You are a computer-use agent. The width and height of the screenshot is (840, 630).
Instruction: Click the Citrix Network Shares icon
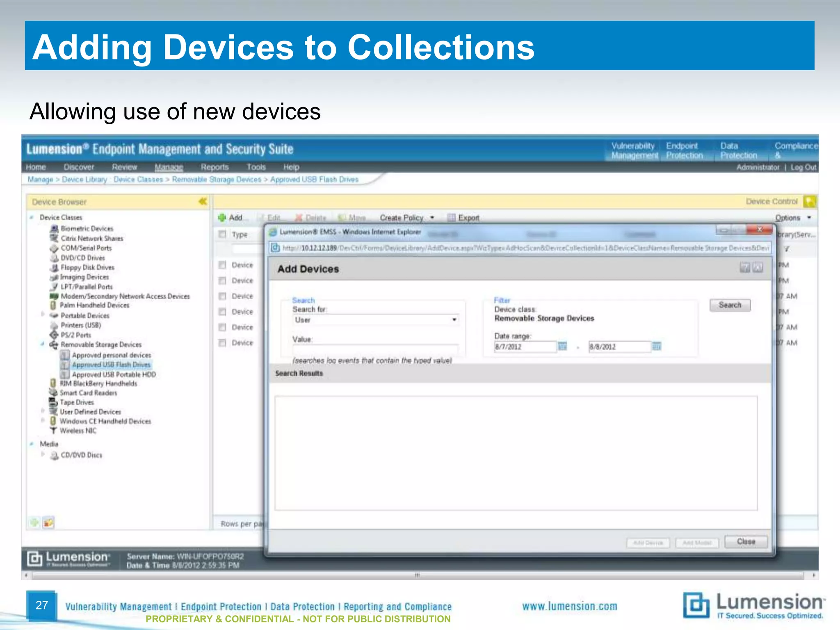[x=54, y=238]
